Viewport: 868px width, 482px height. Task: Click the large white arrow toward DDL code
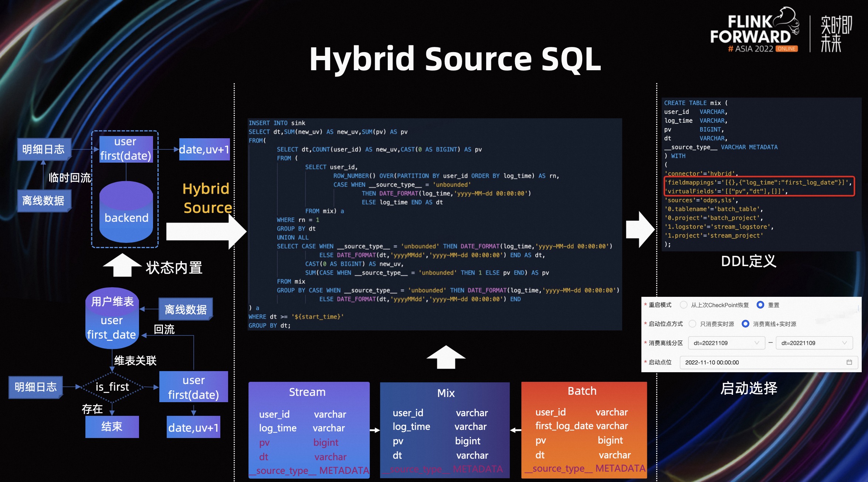point(640,229)
